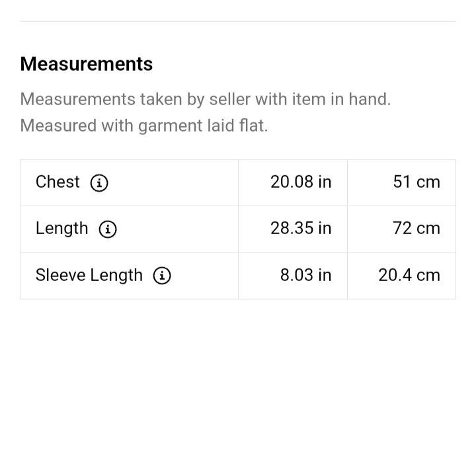Select the Length row label text
476x476 pixels.
pos(61,229)
